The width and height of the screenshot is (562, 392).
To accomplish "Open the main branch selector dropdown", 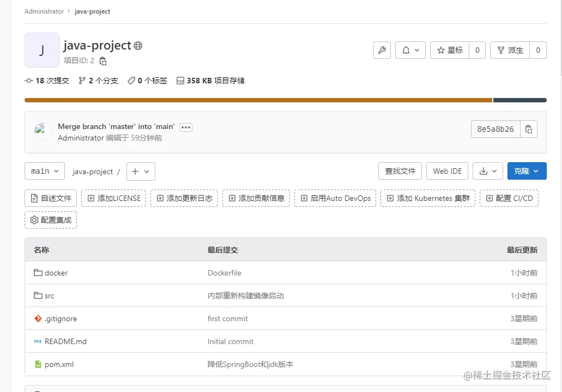I will pos(45,171).
